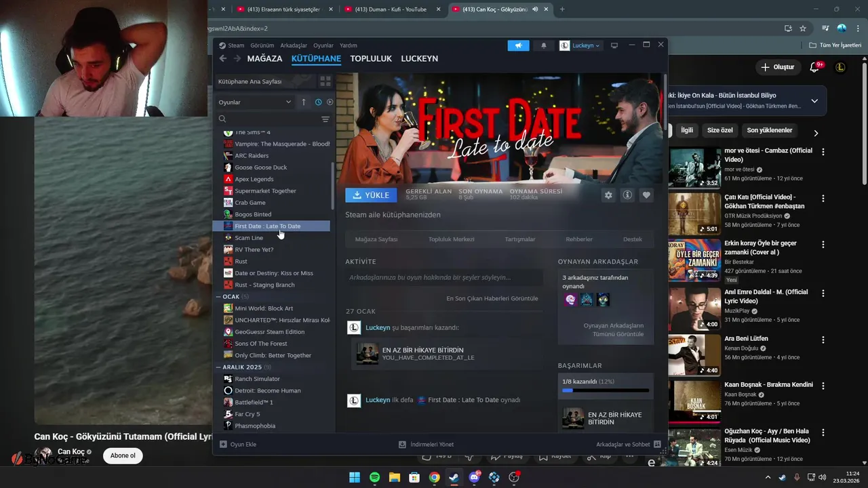Open the Oyunlar menu in menu bar
Image resolution: width=868 pixels, height=488 pixels.
point(323,45)
